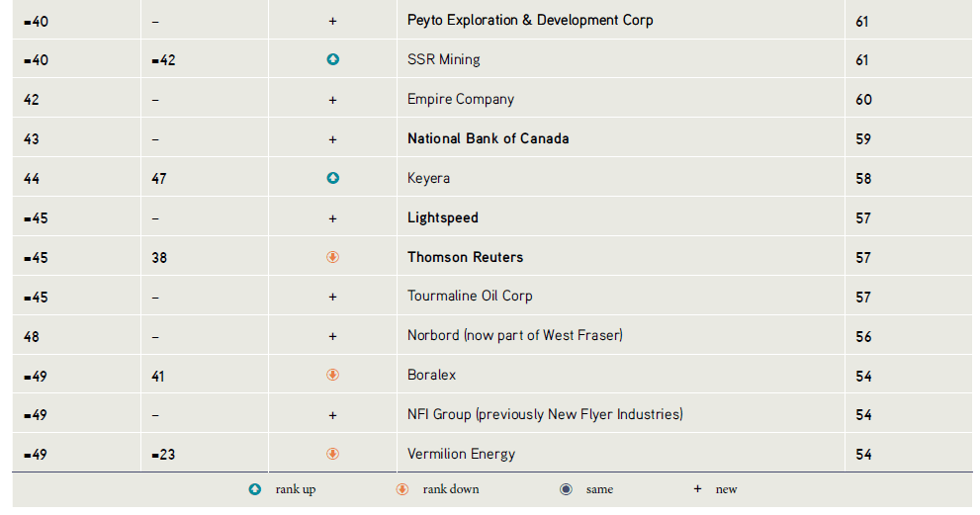Select 'Thomson Reuters' company name
The height and width of the screenshot is (515, 980).
tap(465, 257)
